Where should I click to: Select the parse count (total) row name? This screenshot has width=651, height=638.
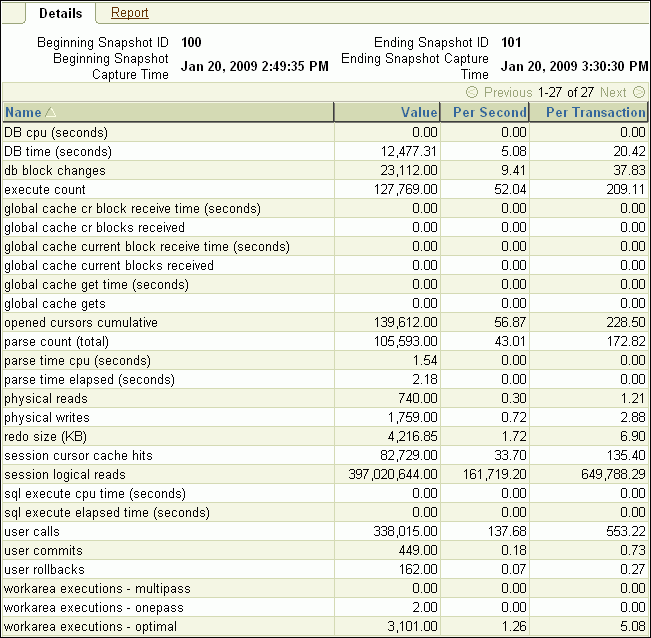tap(59, 341)
